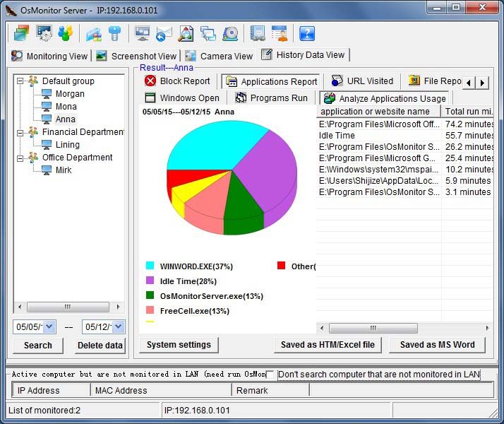Click the document magnifier search icon
The width and height of the screenshot is (504, 424).
(186, 33)
